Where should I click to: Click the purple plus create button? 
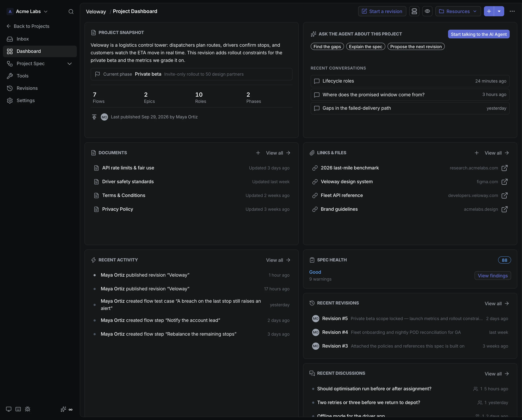click(489, 11)
